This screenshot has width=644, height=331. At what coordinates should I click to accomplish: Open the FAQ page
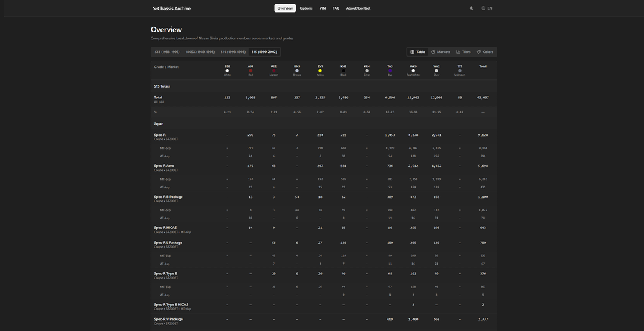click(336, 8)
